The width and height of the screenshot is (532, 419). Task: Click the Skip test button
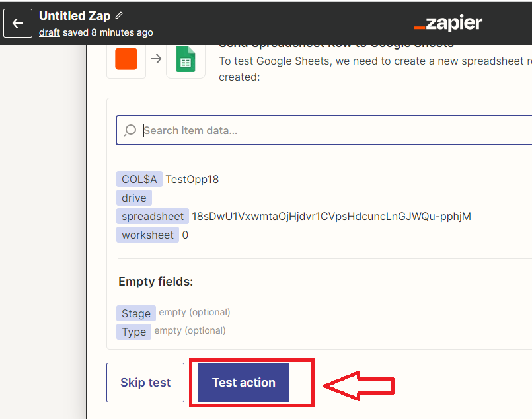(145, 383)
